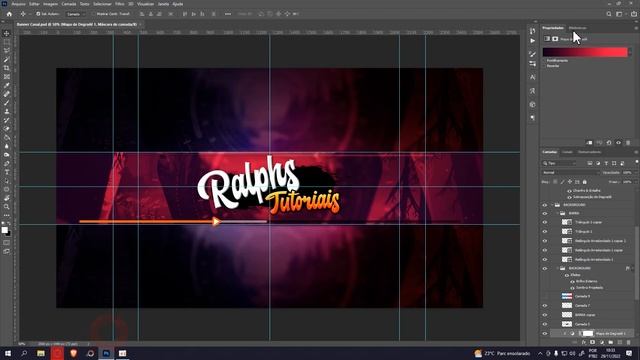
Task: Clip adjustment to layer in Properties
Action: pos(589,143)
